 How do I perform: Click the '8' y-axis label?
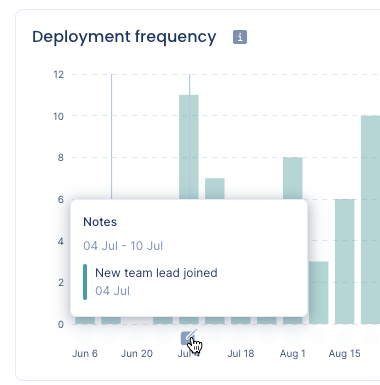point(60,158)
